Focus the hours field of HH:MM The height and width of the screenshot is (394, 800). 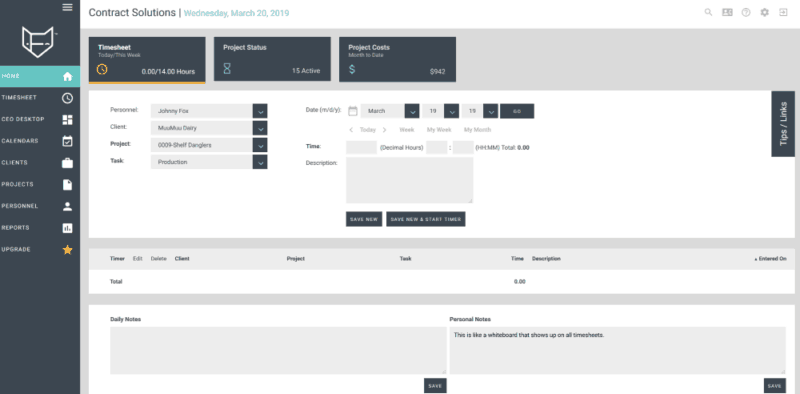pos(437,147)
